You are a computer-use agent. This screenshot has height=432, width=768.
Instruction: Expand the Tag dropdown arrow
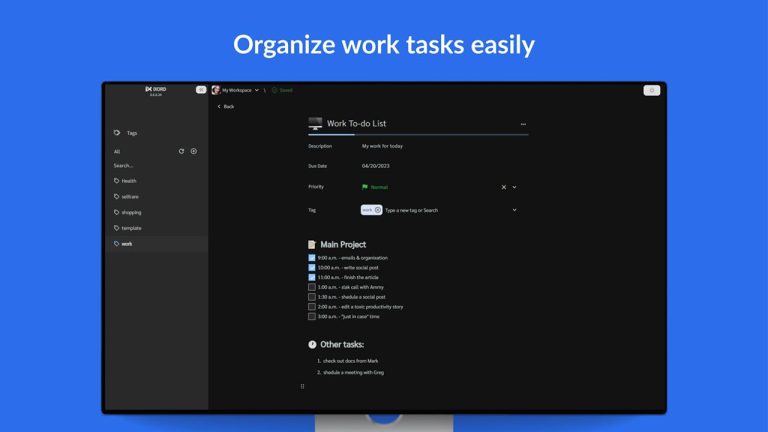[x=514, y=210]
